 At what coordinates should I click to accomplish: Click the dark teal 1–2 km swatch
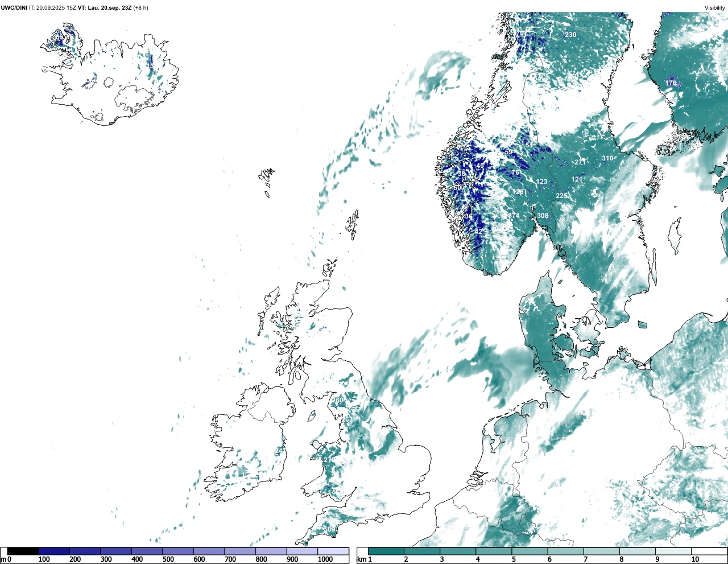click(x=386, y=551)
